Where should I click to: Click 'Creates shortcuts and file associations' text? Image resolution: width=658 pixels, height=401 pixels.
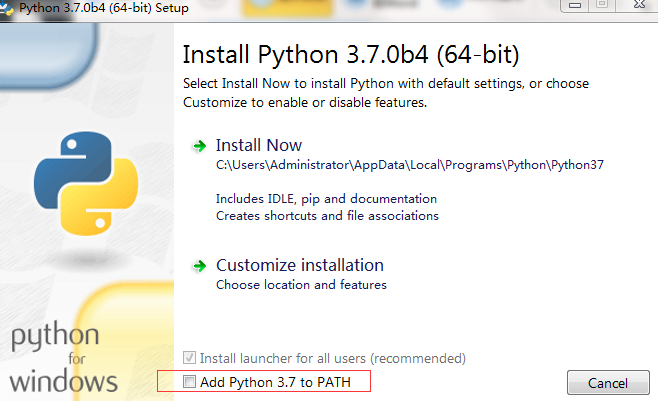tap(327, 216)
